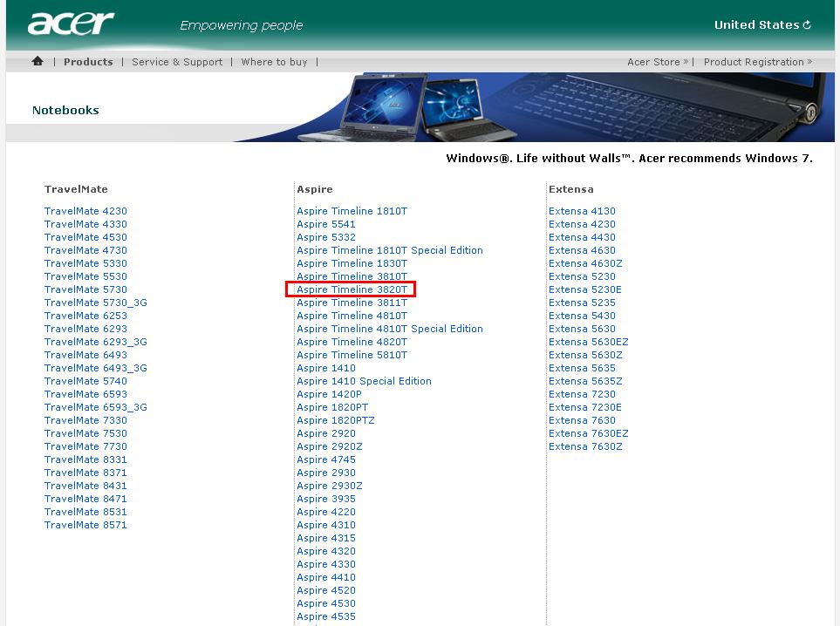Open Aspire Timeline 3810T page
The height and width of the screenshot is (626, 840).
pos(352,276)
